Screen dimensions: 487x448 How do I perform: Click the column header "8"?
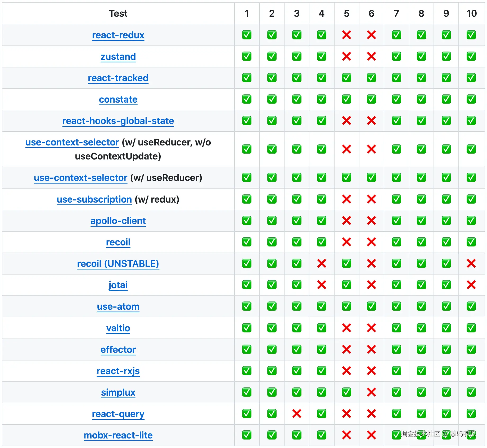click(x=421, y=13)
